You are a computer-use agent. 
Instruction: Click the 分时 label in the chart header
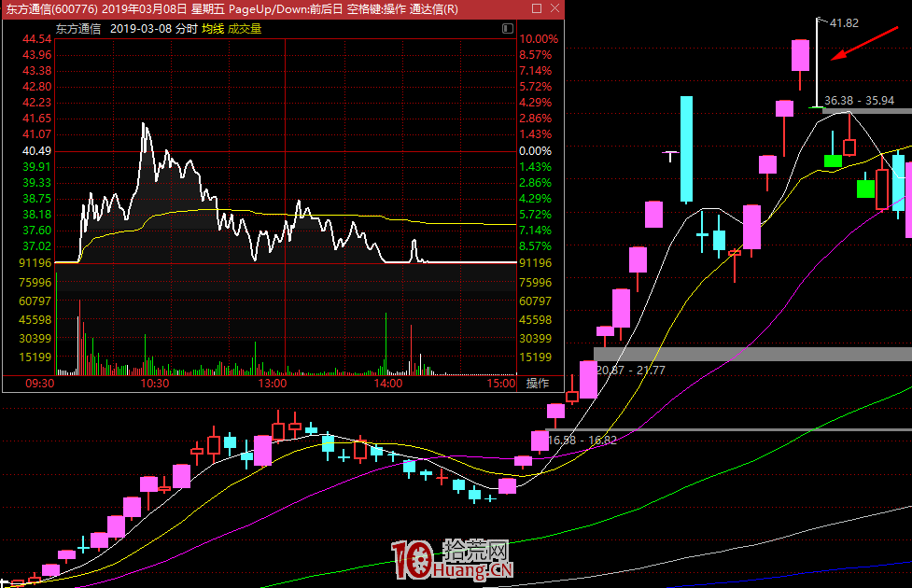point(186,29)
